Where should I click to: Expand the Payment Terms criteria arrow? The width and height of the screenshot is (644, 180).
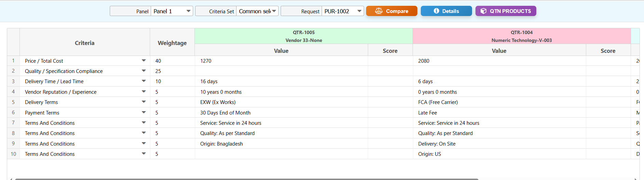(144, 112)
